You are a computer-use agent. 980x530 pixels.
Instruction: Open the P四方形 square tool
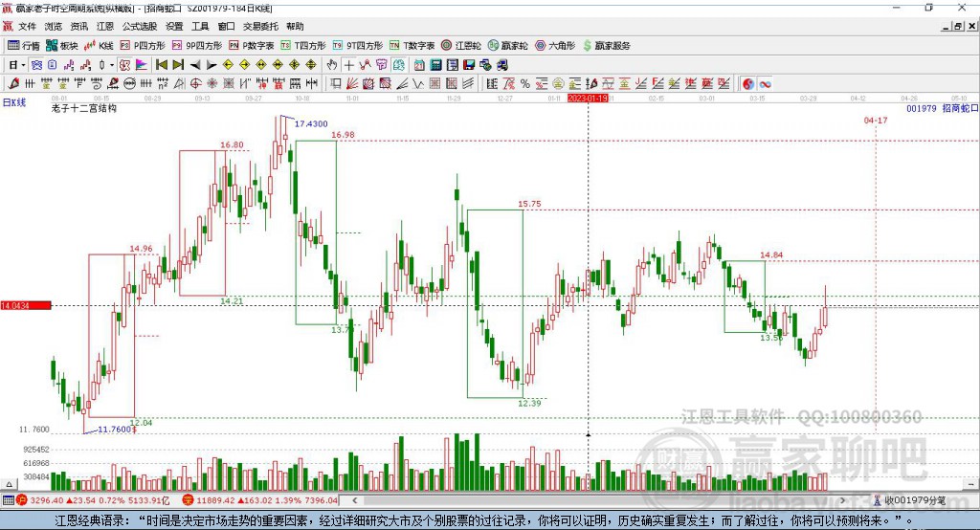pyautogui.click(x=143, y=46)
